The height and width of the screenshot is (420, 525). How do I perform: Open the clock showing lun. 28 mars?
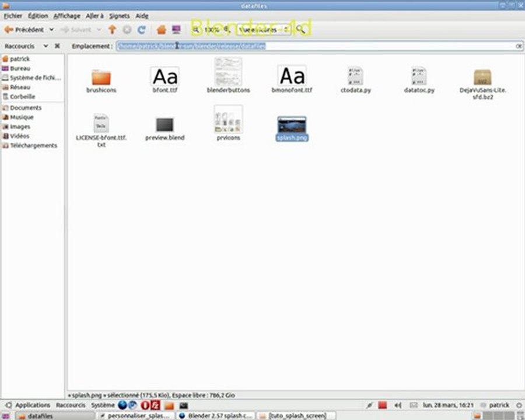[448, 405]
